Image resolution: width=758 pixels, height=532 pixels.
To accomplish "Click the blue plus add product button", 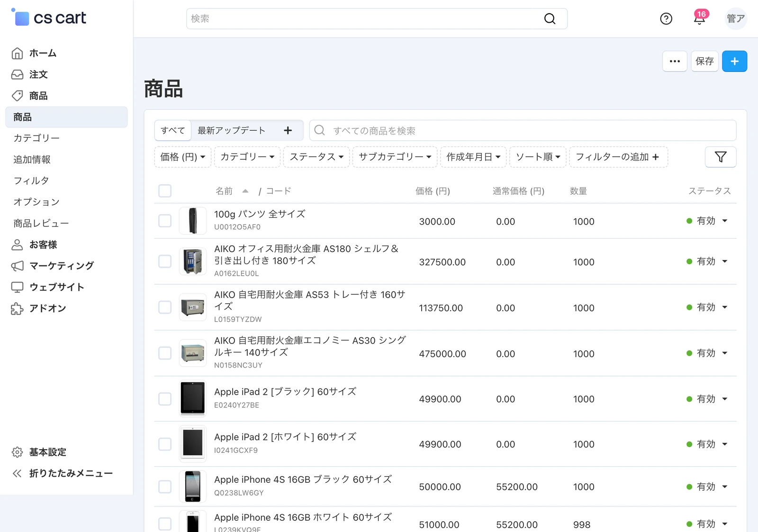I will (x=734, y=61).
